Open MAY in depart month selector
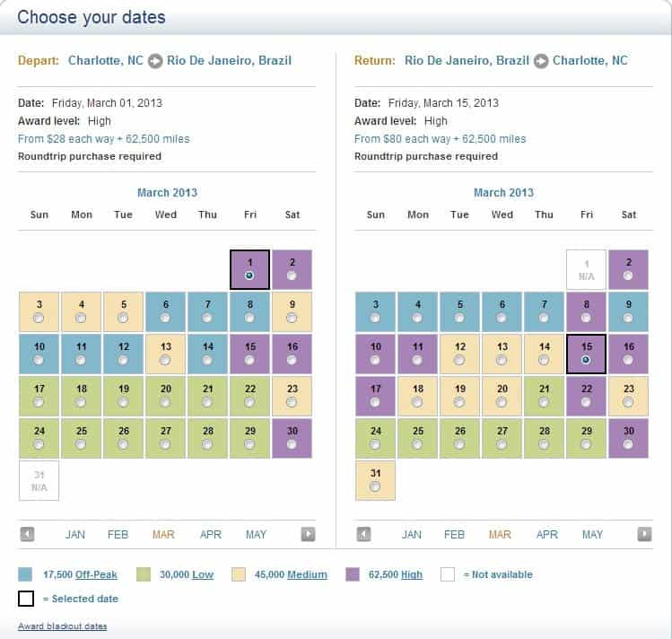The height and width of the screenshot is (639, 672). coord(256,534)
